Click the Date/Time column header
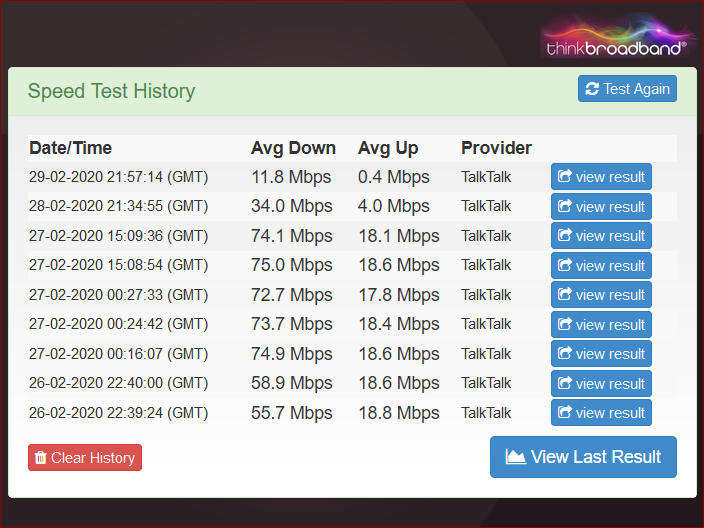 (70, 148)
